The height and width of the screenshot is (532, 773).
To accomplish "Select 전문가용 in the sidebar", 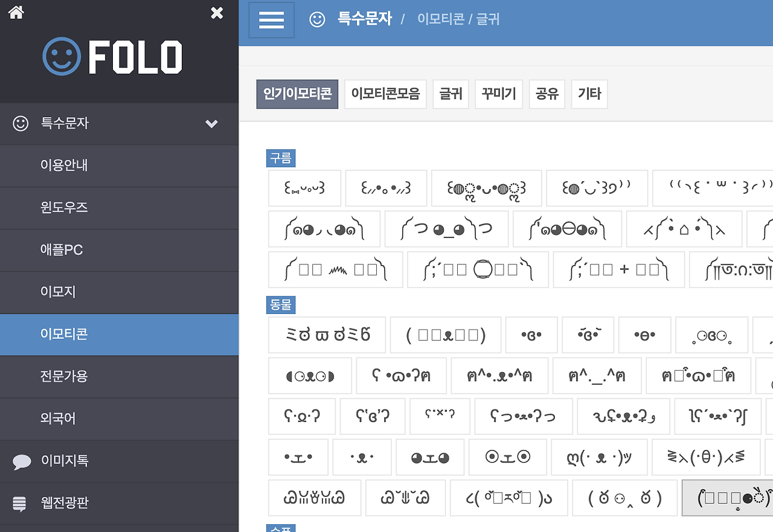I will coord(64,377).
